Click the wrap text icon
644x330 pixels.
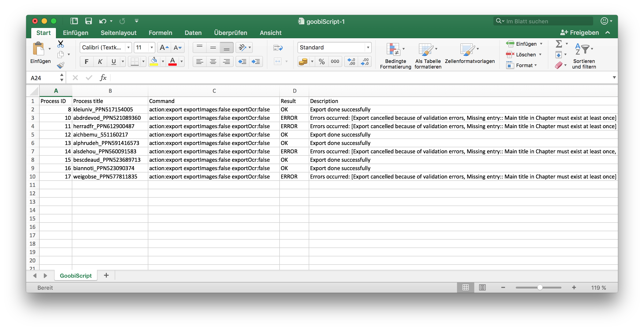click(278, 48)
